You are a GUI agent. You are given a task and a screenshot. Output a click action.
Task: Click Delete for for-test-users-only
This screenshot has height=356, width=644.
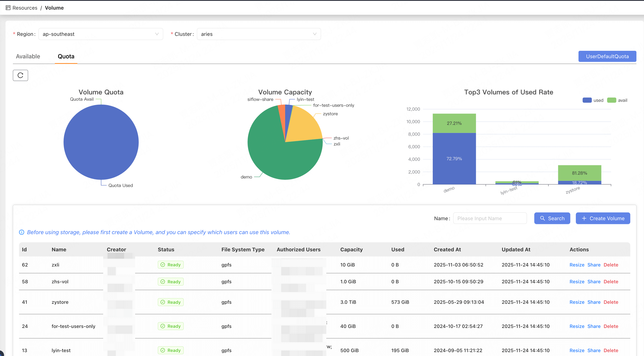click(x=611, y=326)
